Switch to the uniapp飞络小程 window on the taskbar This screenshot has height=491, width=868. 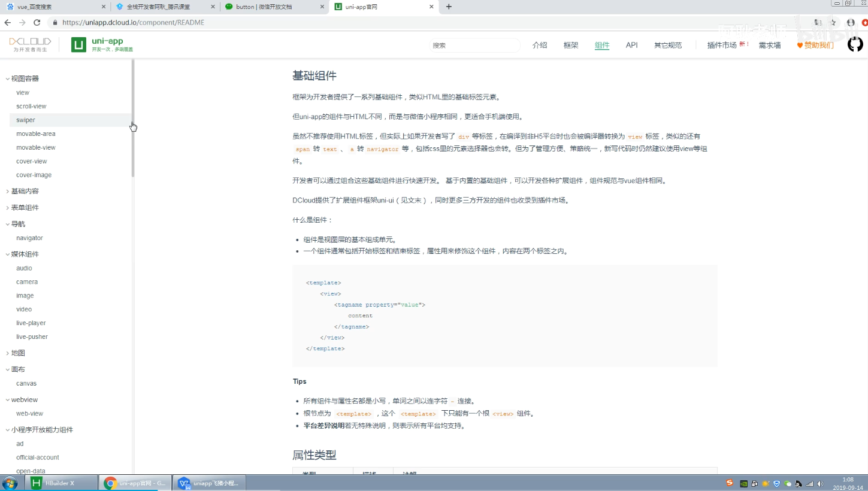click(x=208, y=483)
